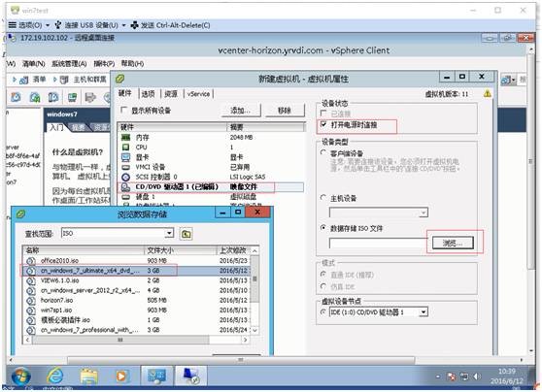Click the VMCI device icon
This screenshot has height=392, width=542.
click(x=126, y=167)
